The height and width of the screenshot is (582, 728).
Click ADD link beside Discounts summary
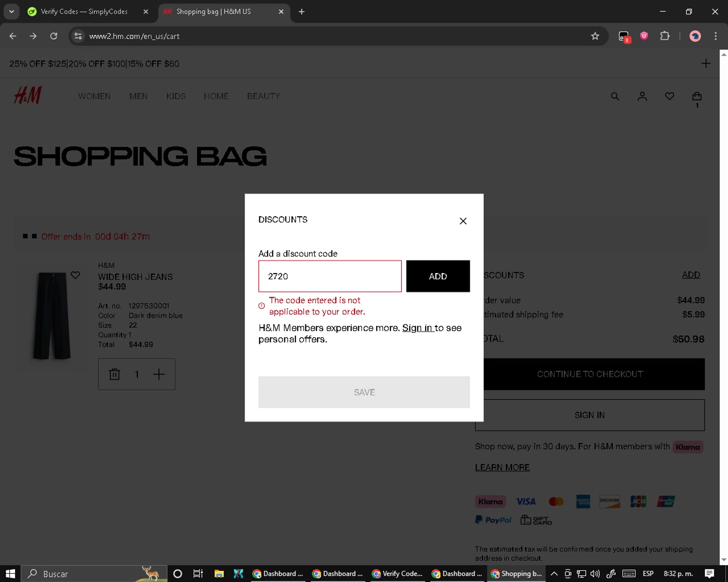coord(691,275)
